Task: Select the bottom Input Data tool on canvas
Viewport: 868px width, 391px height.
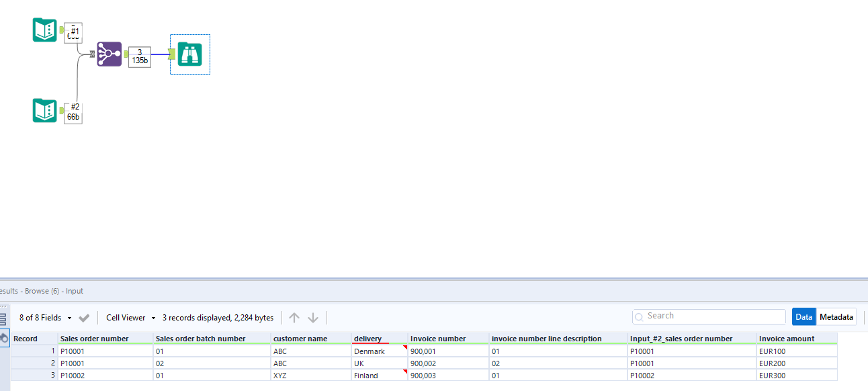Action: click(44, 110)
